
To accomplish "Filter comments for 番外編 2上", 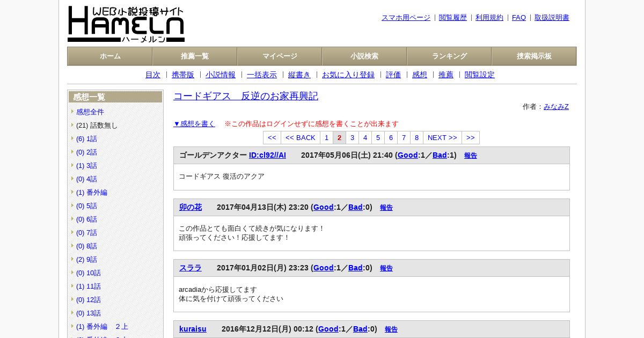I will (102, 327).
